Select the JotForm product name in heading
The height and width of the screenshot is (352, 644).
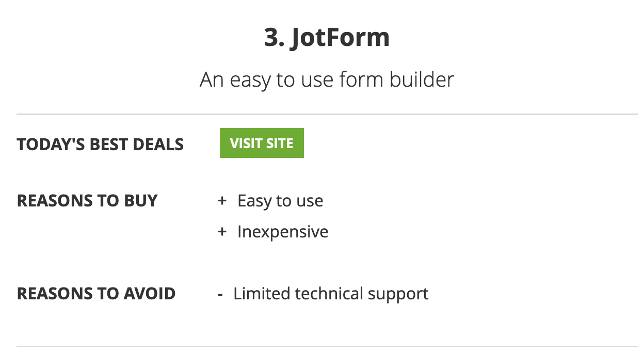340,38
